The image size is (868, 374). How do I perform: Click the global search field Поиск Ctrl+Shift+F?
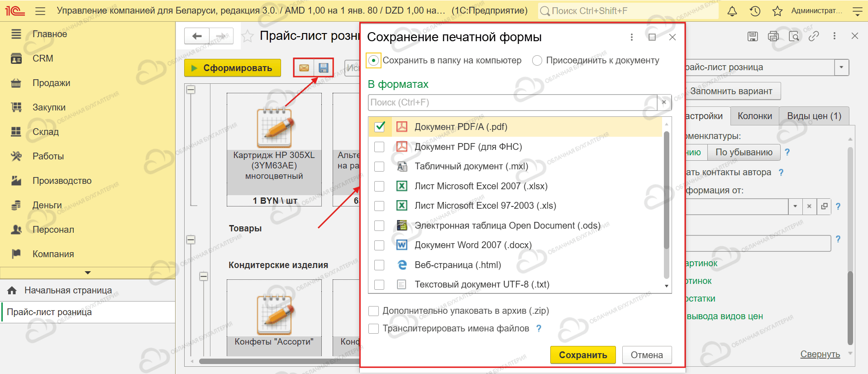coord(628,11)
